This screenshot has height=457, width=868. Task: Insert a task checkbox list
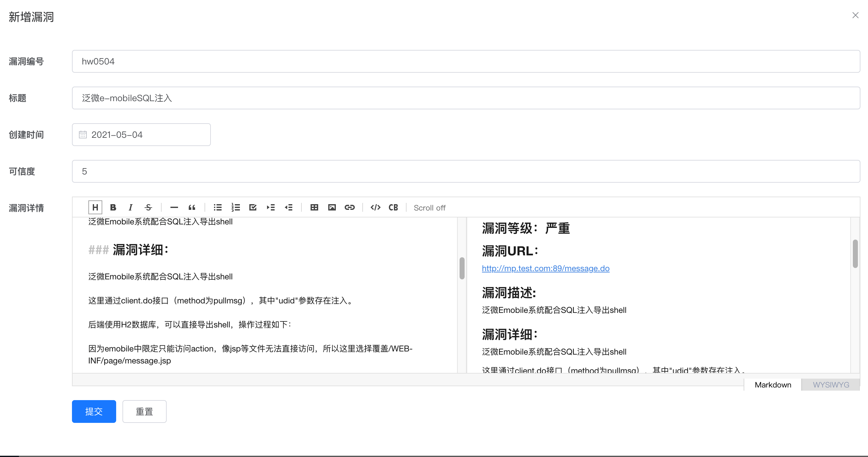pos(253,207)
